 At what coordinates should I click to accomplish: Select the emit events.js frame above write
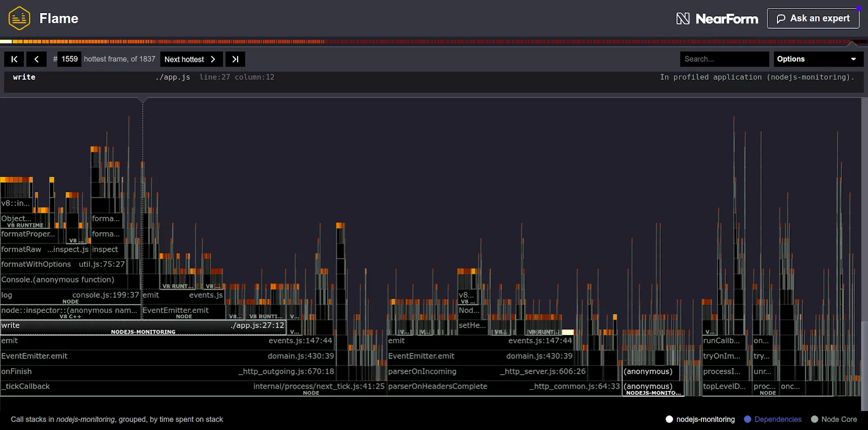pos(183,296)
